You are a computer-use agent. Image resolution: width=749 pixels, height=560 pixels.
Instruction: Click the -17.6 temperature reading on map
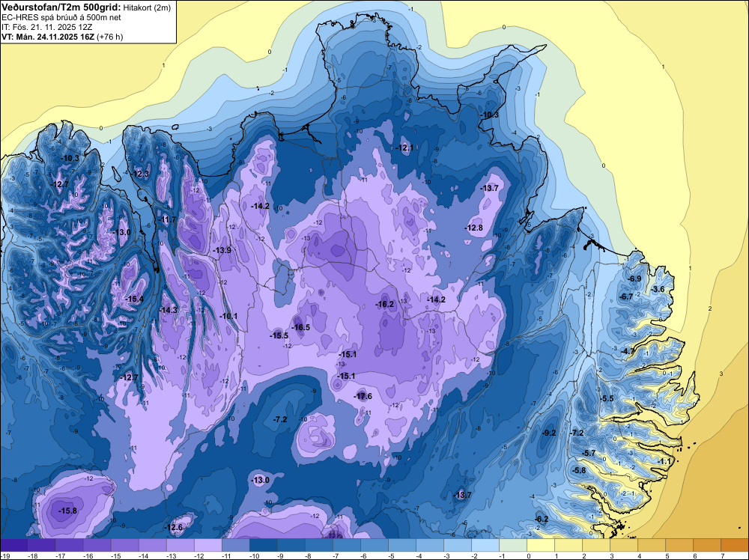tap(364, 396)
